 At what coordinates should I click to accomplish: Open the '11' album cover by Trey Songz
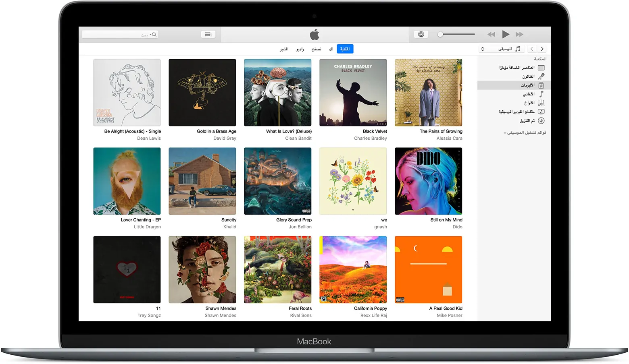[127, 270]
